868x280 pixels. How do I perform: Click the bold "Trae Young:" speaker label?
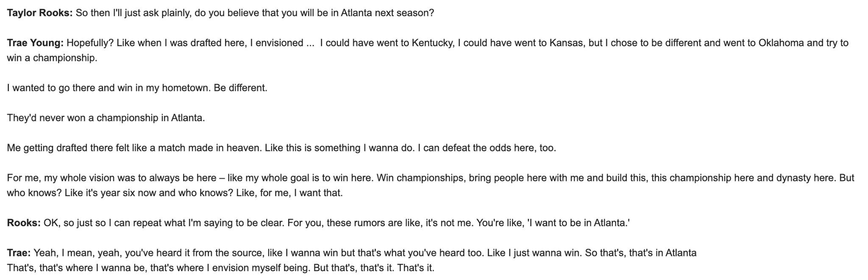click(x=35, y=43)
